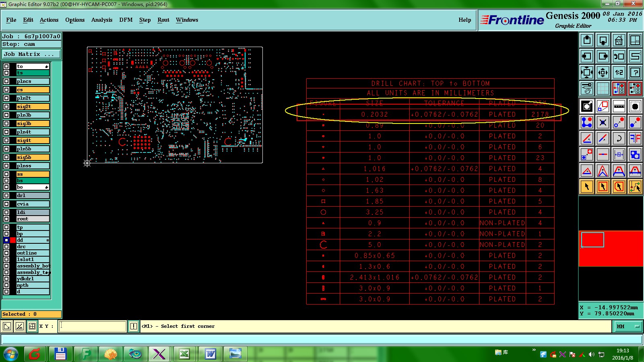Click the red color swatch of layer dd
644x362 pixels.
13,240
